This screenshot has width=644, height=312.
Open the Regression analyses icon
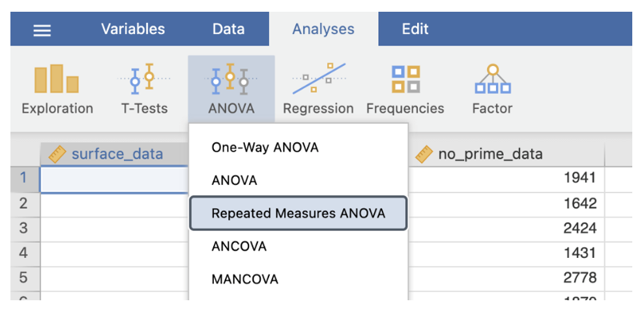tap(318, 90)
